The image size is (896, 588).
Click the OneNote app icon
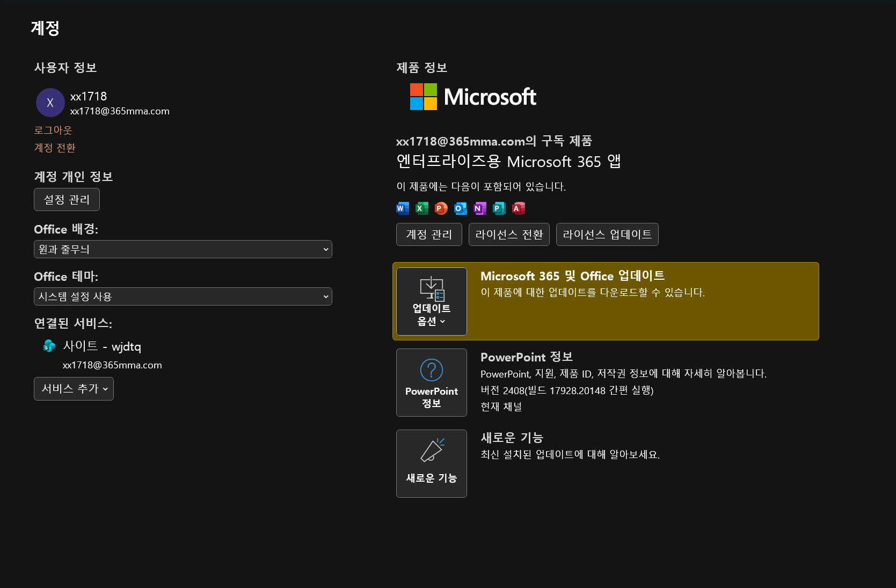(x=480, y=208)
